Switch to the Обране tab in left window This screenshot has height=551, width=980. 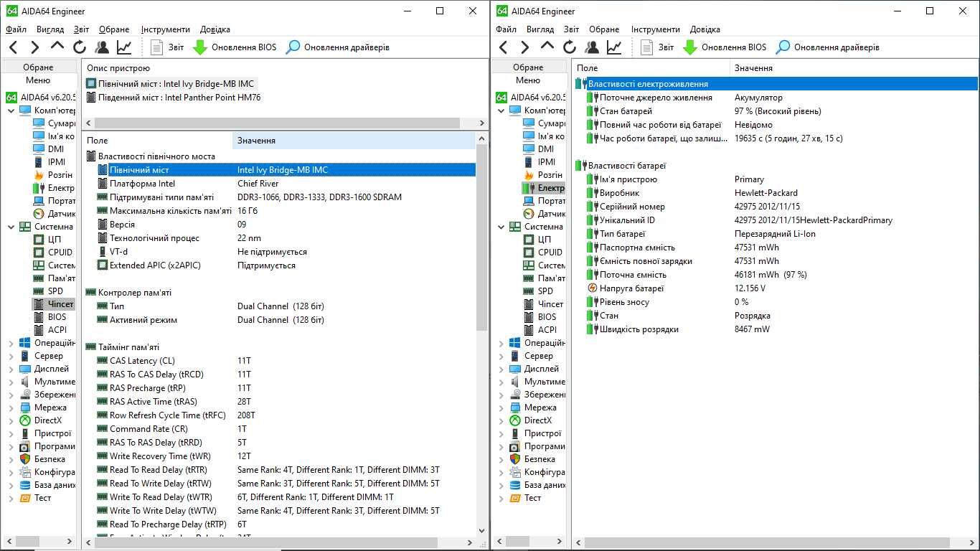pos(38,67)
